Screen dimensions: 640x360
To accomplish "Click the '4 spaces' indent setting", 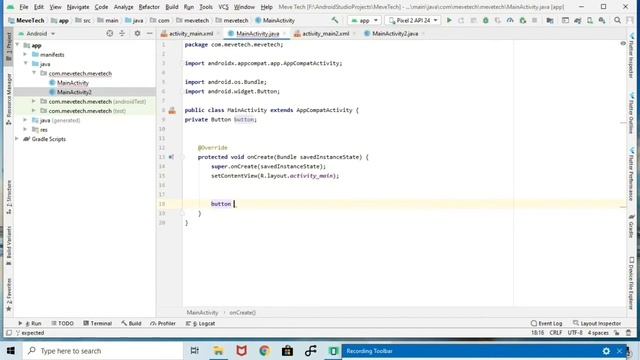I will click(x=598, y=333).
